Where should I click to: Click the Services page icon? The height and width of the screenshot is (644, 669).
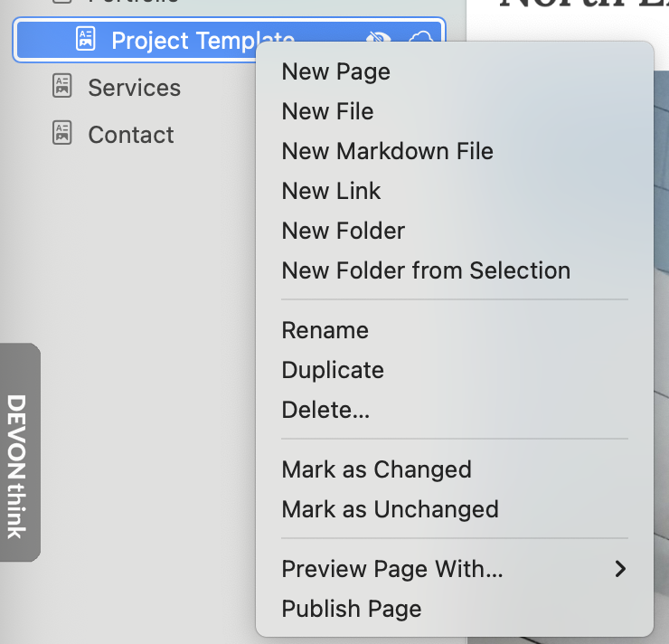pyautogui.click(x=62, y=87)
